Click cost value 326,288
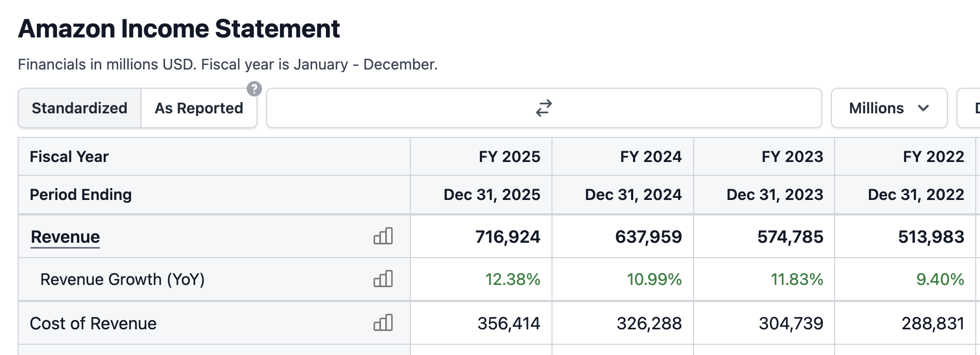Viewport: 980px width, 355px height. tap(649, 323)
